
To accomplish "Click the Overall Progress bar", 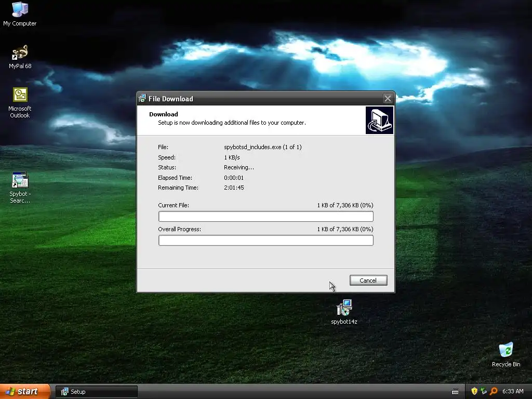I will coord(265,240).
